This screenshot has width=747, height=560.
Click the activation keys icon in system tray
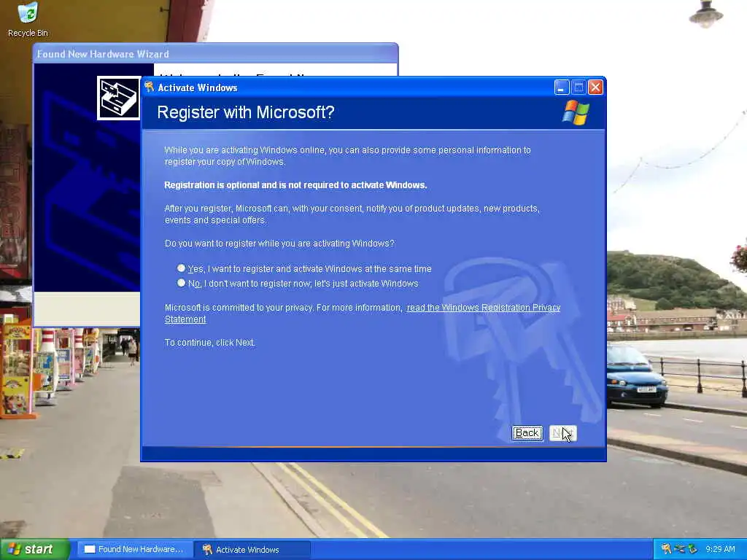coord(666,549)
